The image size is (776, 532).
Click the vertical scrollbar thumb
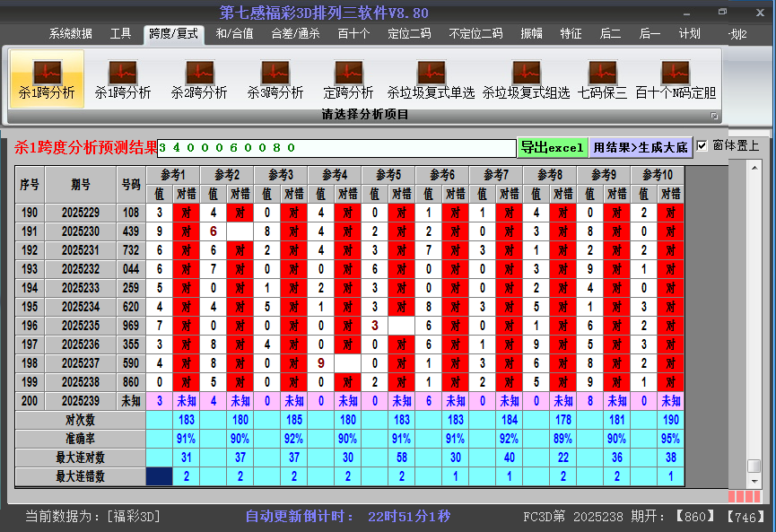pos(754,466)
